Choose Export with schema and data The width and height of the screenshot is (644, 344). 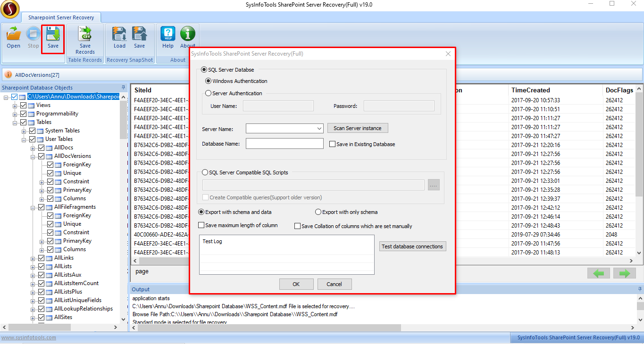(201, 212)
